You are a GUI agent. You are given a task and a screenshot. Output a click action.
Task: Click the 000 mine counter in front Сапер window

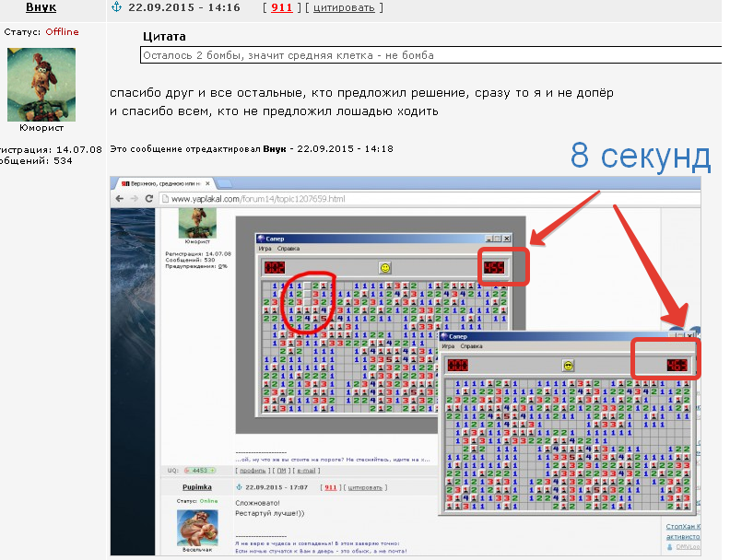pos(458,366)
